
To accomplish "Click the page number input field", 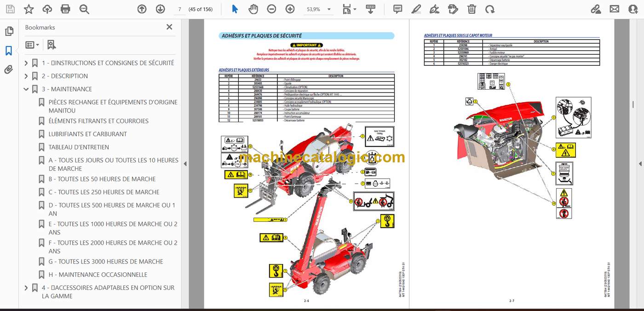I will [x=180, y=9].
